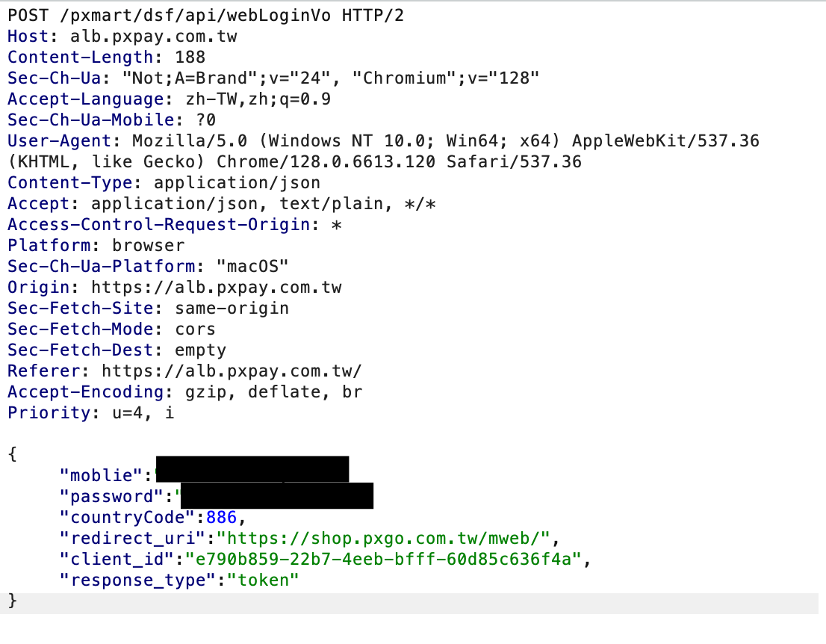This screenshot has height=644, width=826.
Task: Click the countryCode value 886
Action: [221, 518]
